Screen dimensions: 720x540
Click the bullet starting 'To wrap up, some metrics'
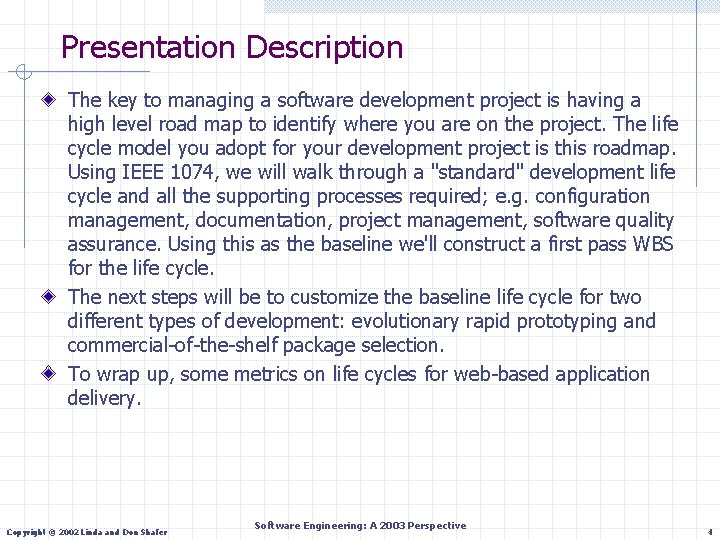pyautogui.click(x=358, y=386)
